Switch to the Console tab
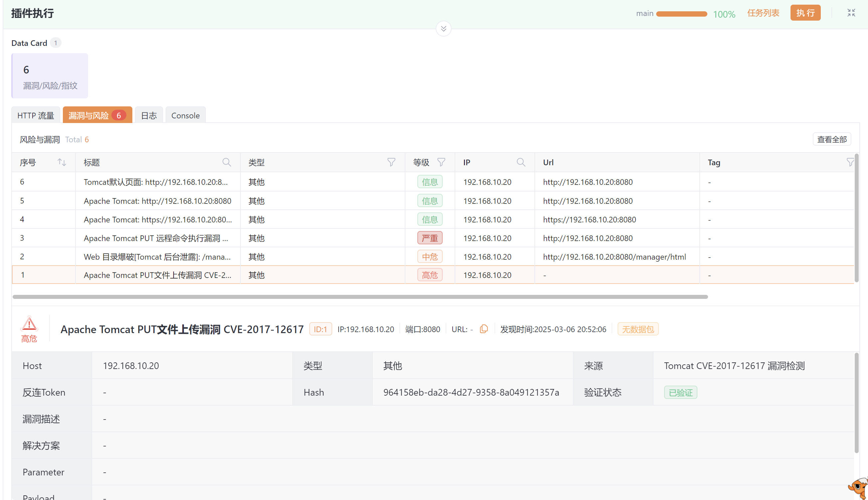Viewport: 868px width, 500px height. (x=185, y=115)
